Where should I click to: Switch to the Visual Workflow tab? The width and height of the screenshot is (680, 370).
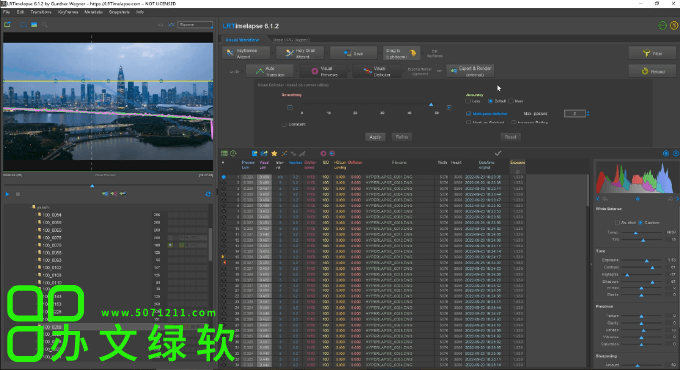[x=242, y=39]
